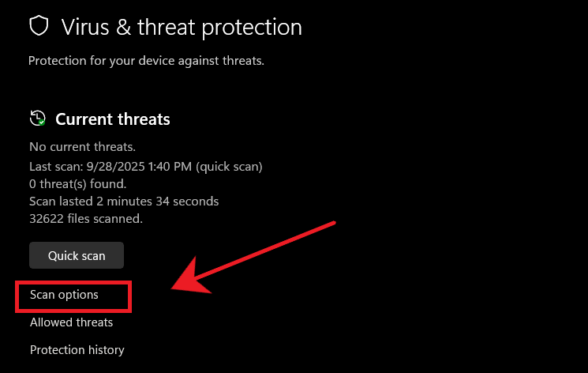Screen dimensions: 588x373
Task: Click the "(quick scan)" text
Action: pyautogui.click(x=231, y=166)
